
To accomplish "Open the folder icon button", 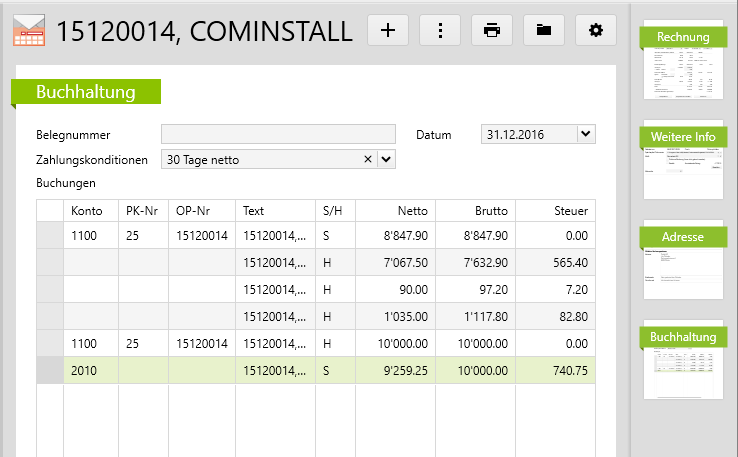I will click(x=544, y=30).
